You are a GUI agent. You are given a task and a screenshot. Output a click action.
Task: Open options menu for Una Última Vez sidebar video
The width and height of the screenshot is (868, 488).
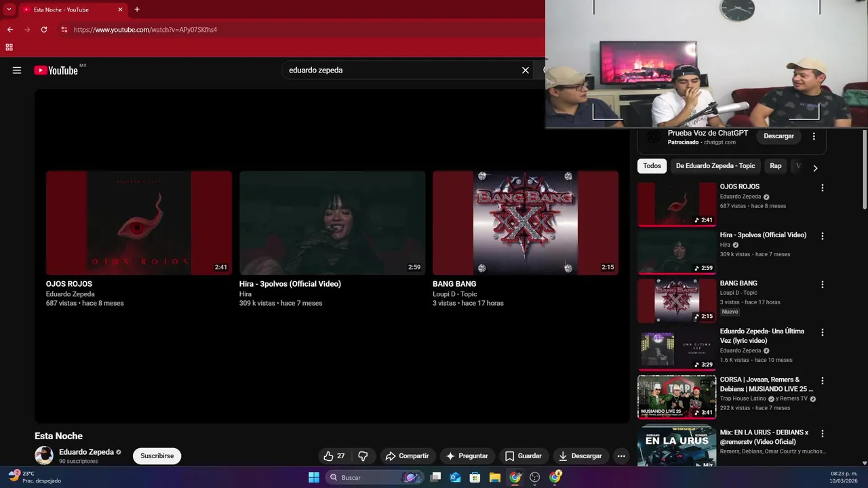pyautogui.click(x=823, y=333)
